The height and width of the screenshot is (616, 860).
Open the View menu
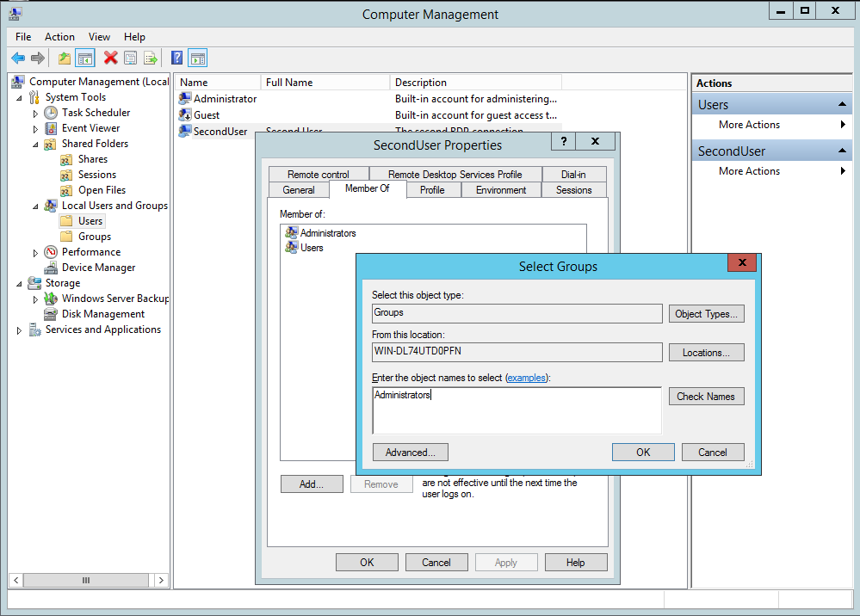(x=99, y=37)
